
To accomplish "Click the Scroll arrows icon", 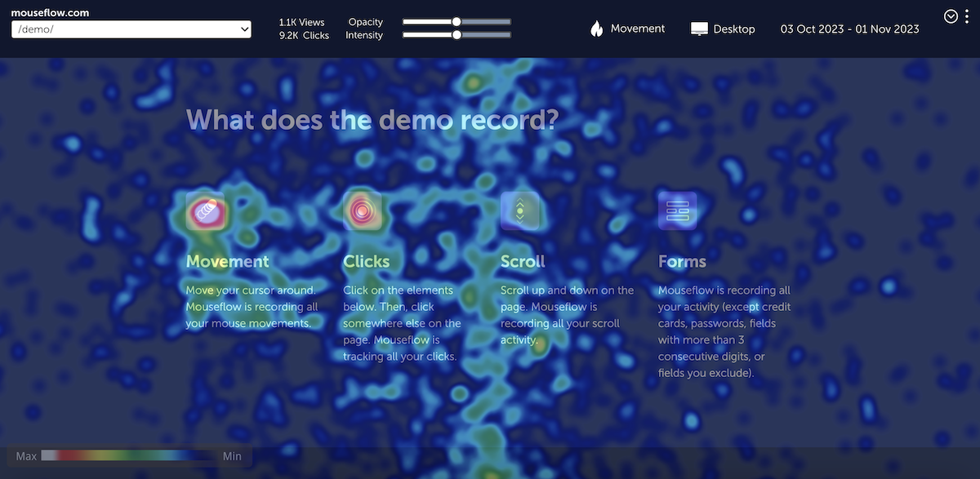I will (x=520, y=211).
